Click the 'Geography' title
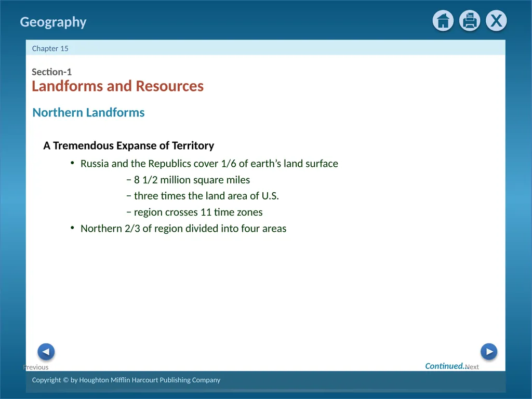This screenshot has height=399, width=532. click(54, 22)
